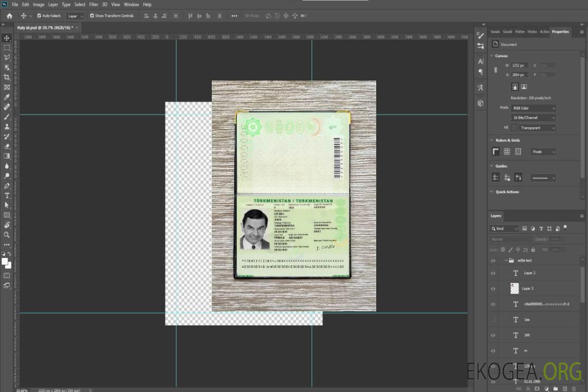Open the Transparent fill dropdown
Image resolution: width=588 pixels, height=392 pixels.
tap(537, 128)
